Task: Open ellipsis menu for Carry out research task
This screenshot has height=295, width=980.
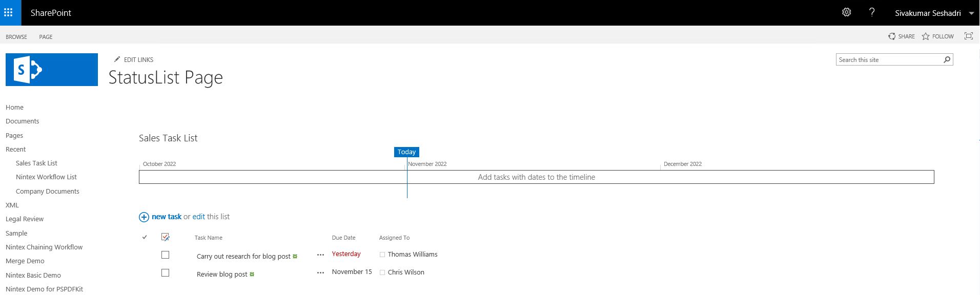Action: pyautogui.click(x=320, y=255)
